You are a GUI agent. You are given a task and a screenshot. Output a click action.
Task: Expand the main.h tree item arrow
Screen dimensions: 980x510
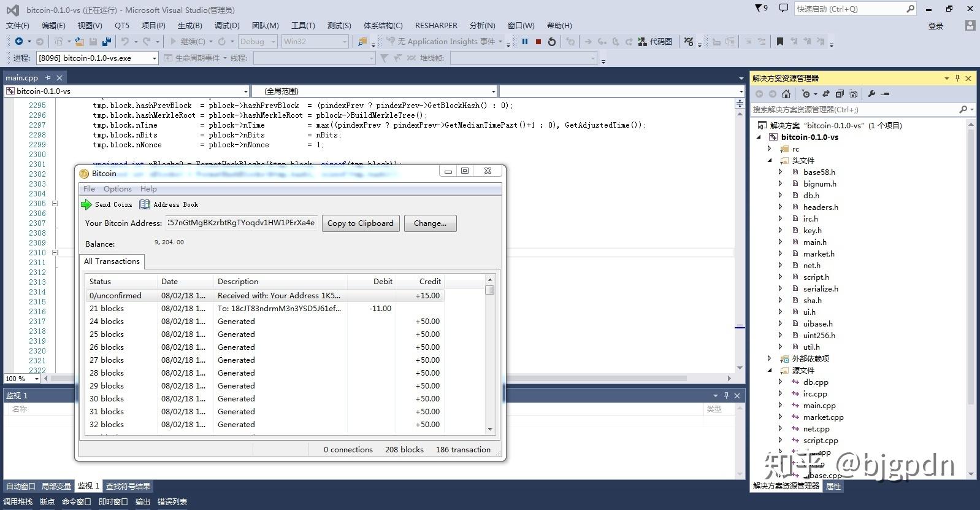click(x=780, y=242)
